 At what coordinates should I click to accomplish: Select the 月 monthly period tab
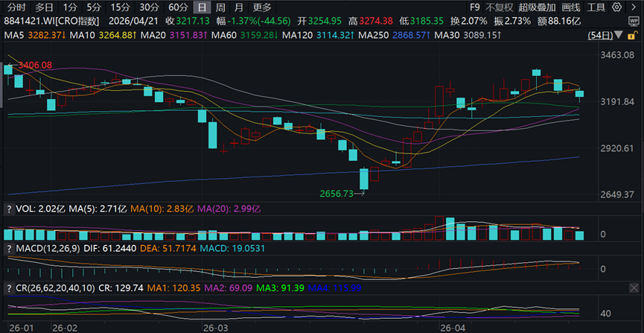239,7
